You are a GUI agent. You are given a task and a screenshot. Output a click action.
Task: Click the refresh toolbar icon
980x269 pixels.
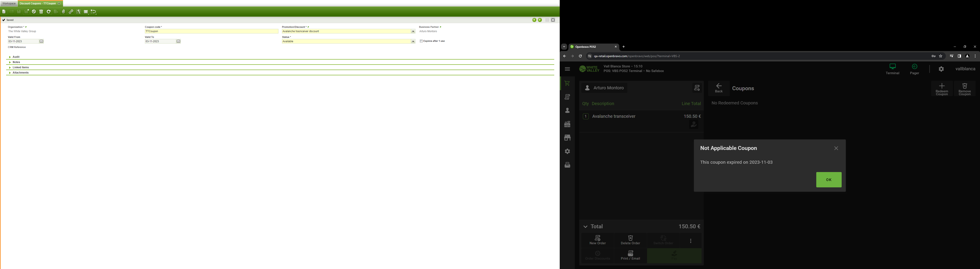49,12
